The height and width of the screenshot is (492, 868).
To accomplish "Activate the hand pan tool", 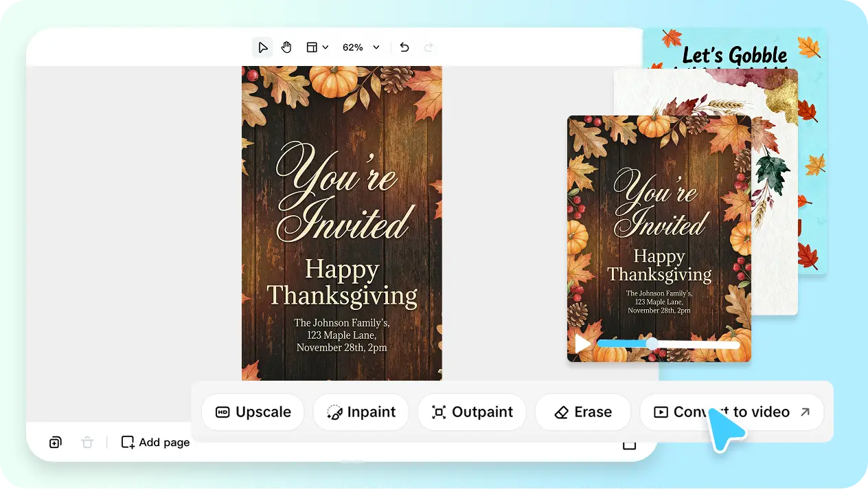I will click(x=286, y=47).
